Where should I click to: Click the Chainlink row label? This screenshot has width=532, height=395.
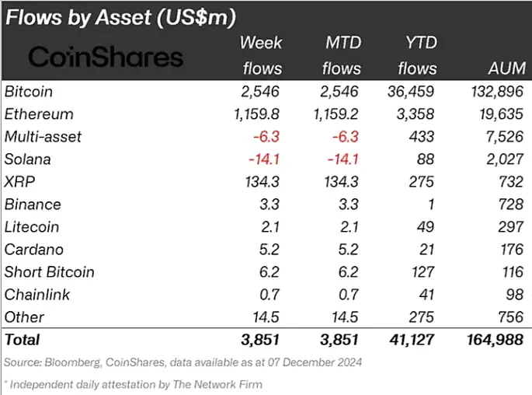(37, 295)
